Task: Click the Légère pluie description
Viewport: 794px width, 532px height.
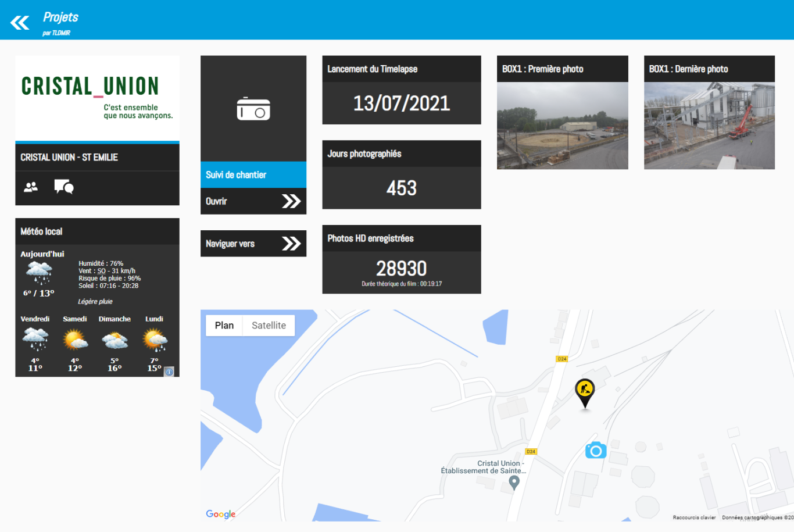Action: 95,302
